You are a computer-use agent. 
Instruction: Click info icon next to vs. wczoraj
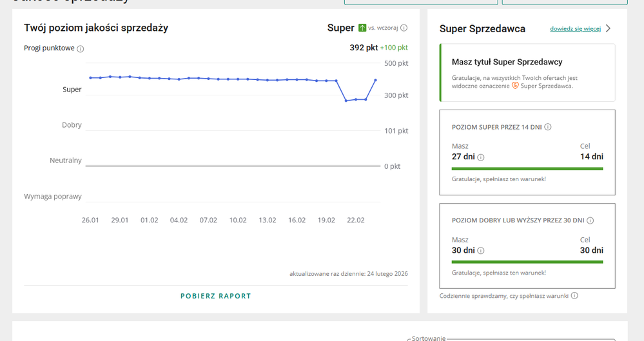point(404,28)
